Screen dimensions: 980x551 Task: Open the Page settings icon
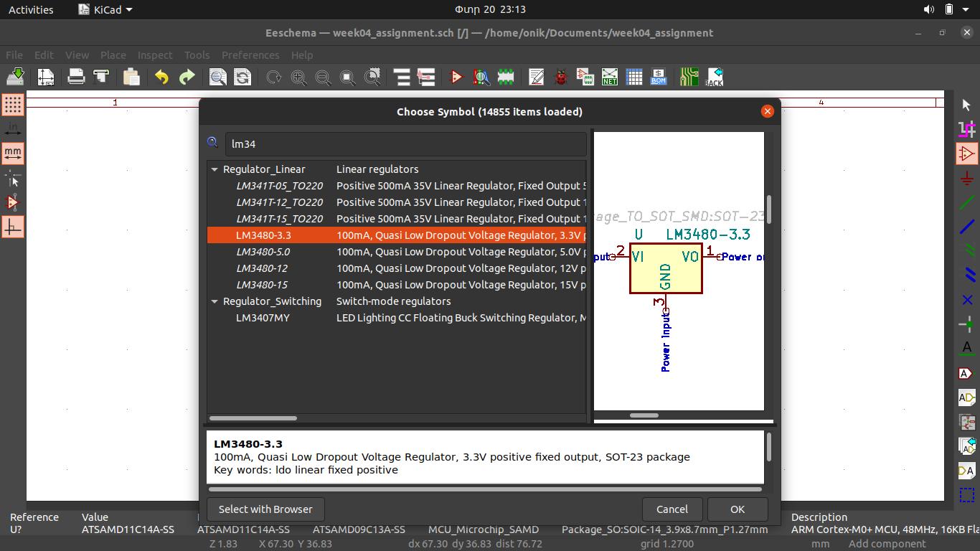[x=46, y=77]
